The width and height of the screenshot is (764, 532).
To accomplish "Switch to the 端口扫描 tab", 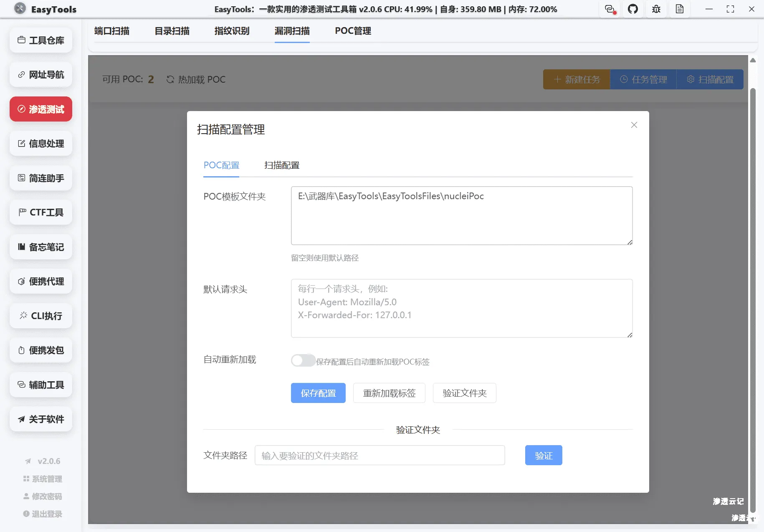I will coord(111,31).
